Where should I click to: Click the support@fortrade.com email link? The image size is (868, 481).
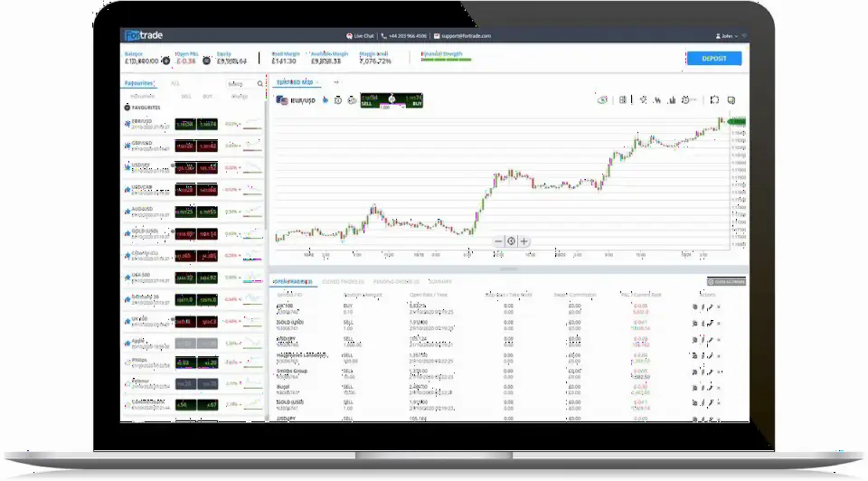[462, 36]
